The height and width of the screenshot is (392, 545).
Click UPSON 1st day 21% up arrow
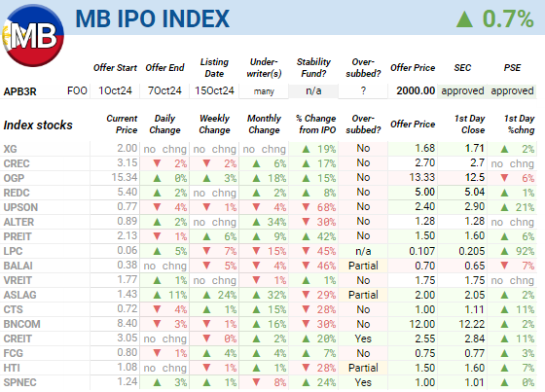pyautogui.click(x=504, y=207)
